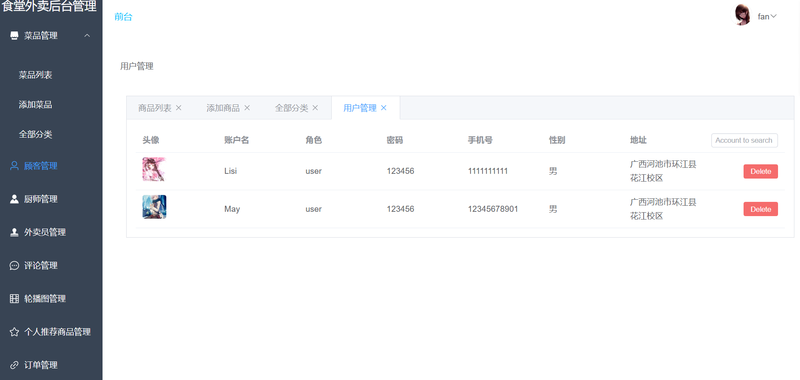Click the 账户名 column header
This screenshot has height=380, width=800.
point(236,140)
